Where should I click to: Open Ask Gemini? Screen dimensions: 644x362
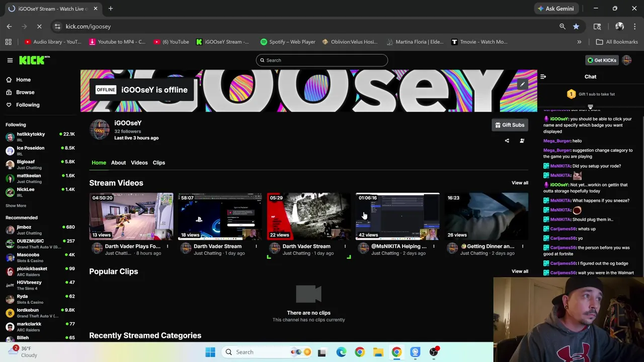point(555,9)
